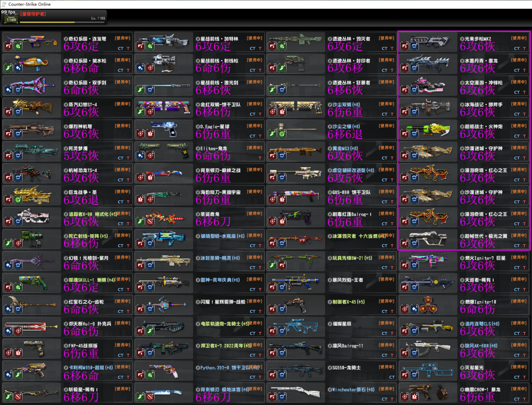532x405 pixels.
Task: Click the blue sparkle icon on 红宝石之心-齿轮
Action: tap(8, 309)
